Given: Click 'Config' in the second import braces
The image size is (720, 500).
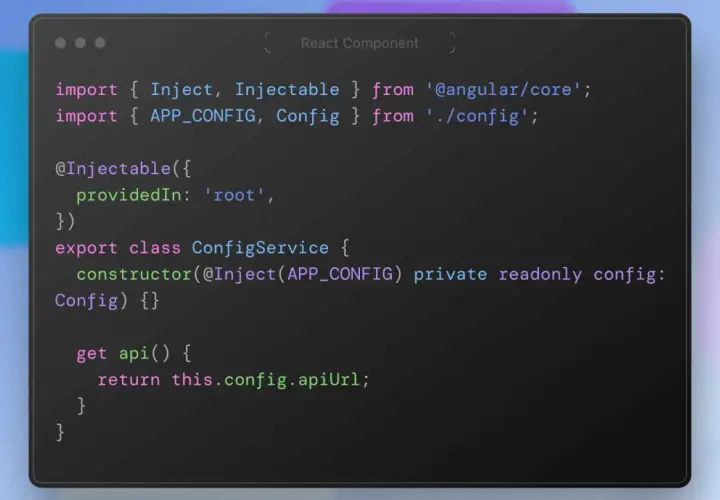Looking at the screenshot, I should click(x=308, y=117).
